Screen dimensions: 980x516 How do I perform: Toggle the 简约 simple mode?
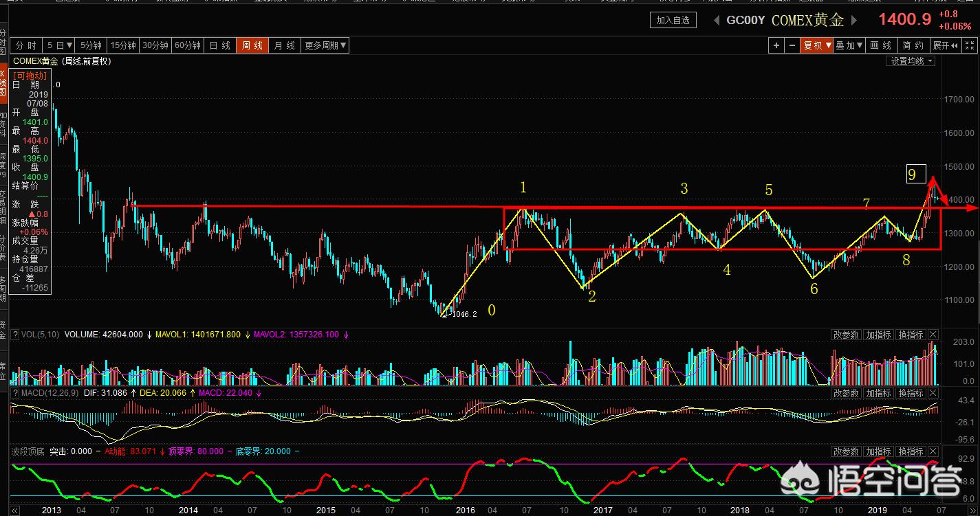pos(913,45)
